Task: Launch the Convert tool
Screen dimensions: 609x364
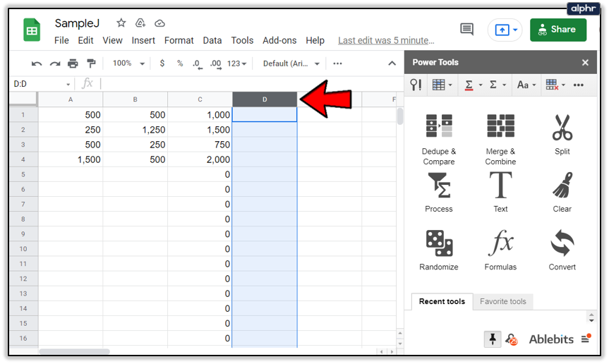Action: (562, 250)
